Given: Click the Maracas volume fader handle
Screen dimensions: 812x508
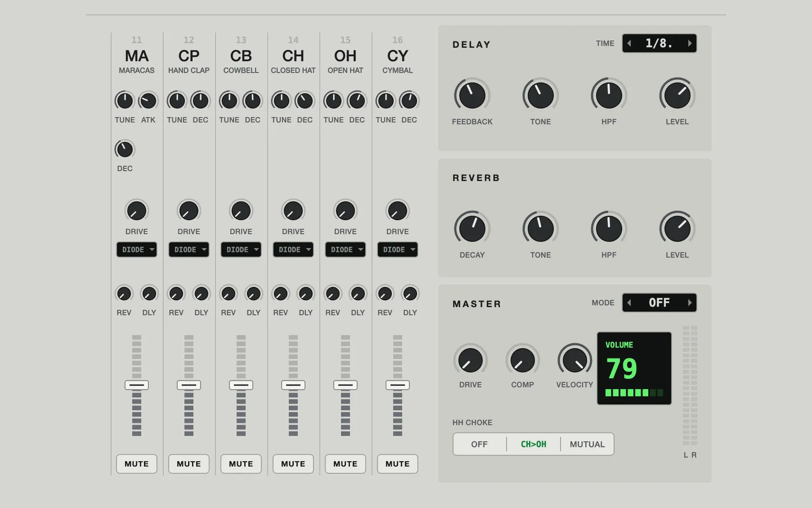Looking at the screenshot, I should click(137, 385).
